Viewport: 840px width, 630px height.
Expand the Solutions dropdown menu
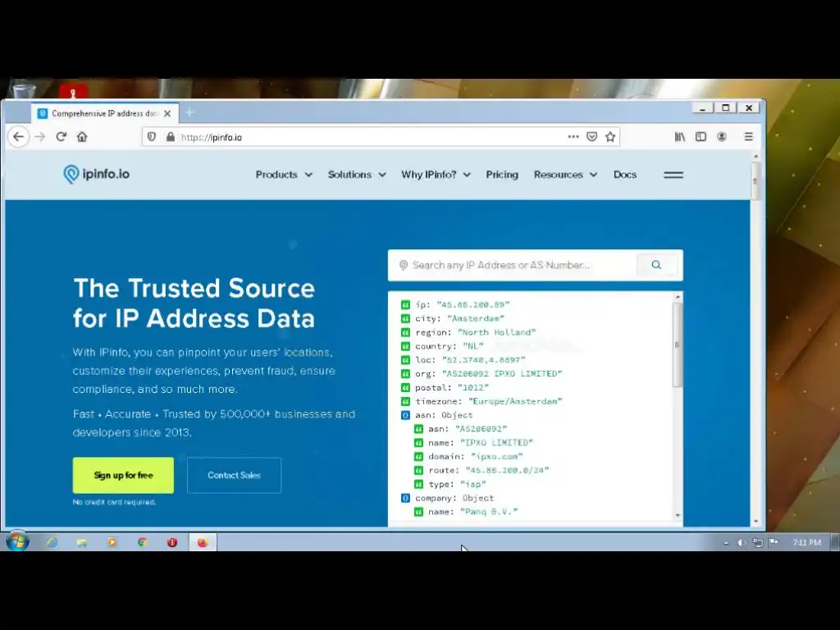pyautogui.click(x=357, y=175)
